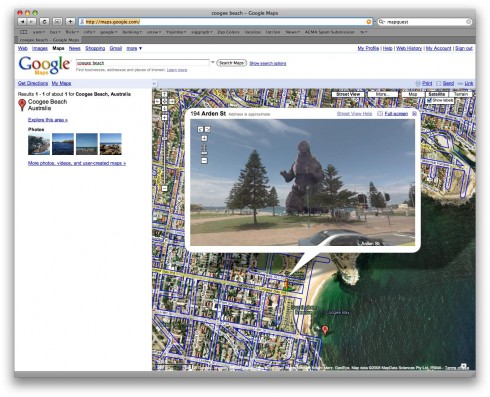Image resolution: width=490 pixels, height=397 pixels.
Task: Click the orange icon in the address bar
Action: click(x=369, y=22)
